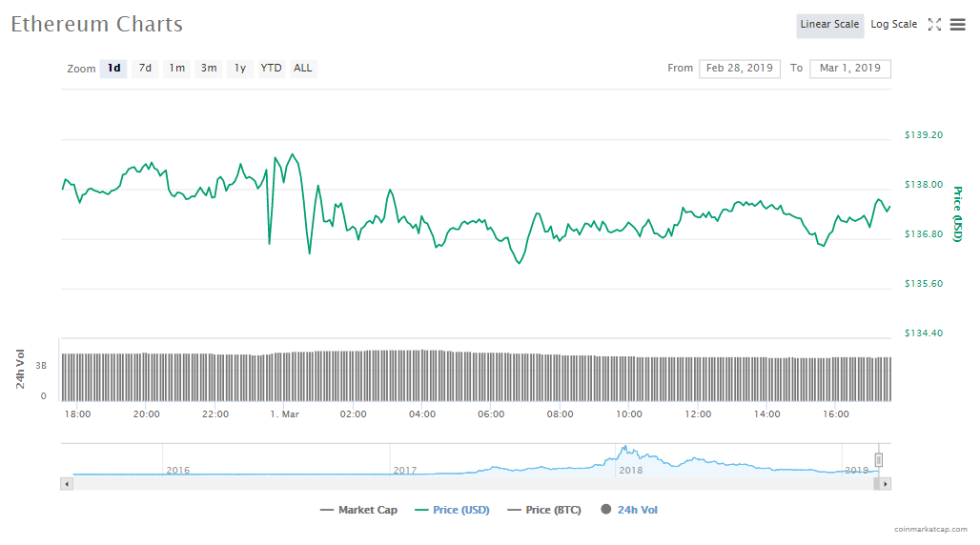The height and width of the screenshot is (545, 980).
Task: Open the chart hamburger menu
Action: pyautogui.click(x=957, y=25)
